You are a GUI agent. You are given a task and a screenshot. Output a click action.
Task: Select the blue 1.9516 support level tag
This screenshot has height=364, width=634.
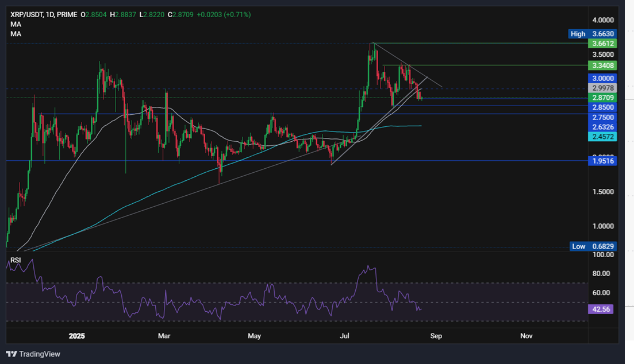(602, 161)
